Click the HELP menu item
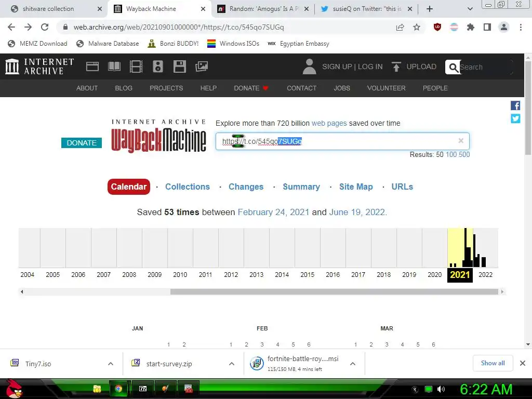Screen dimensions: 532x399 (208, 88)
